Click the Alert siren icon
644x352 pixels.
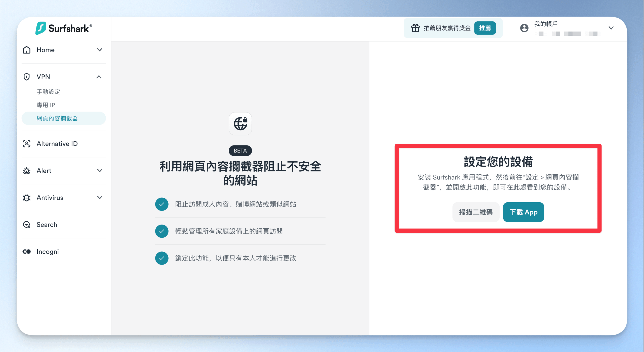tap(27, 171)
